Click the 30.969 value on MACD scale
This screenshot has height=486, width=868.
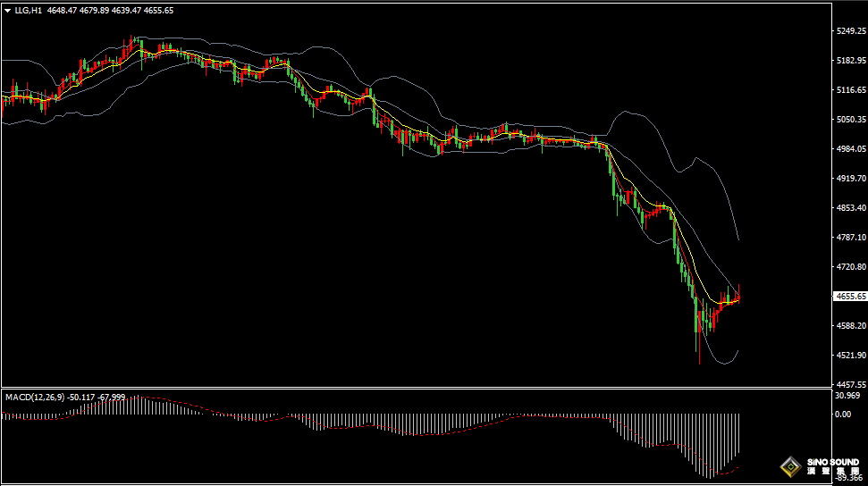[x=847, y=396]
